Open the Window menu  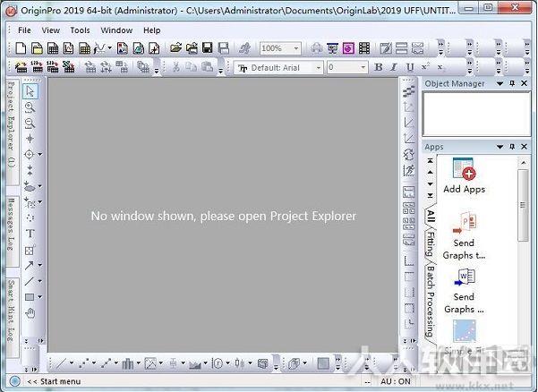coord(116,30)
